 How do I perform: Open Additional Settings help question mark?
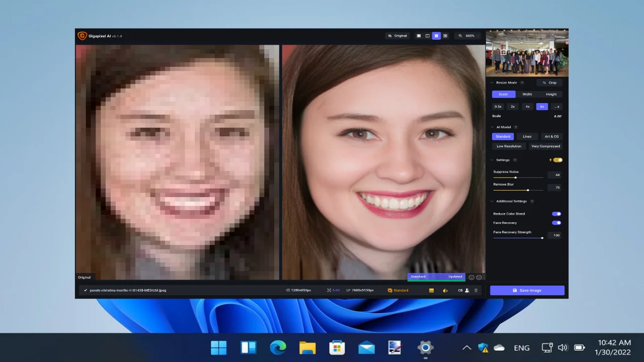pyautogui.click(x=532, y=201)
